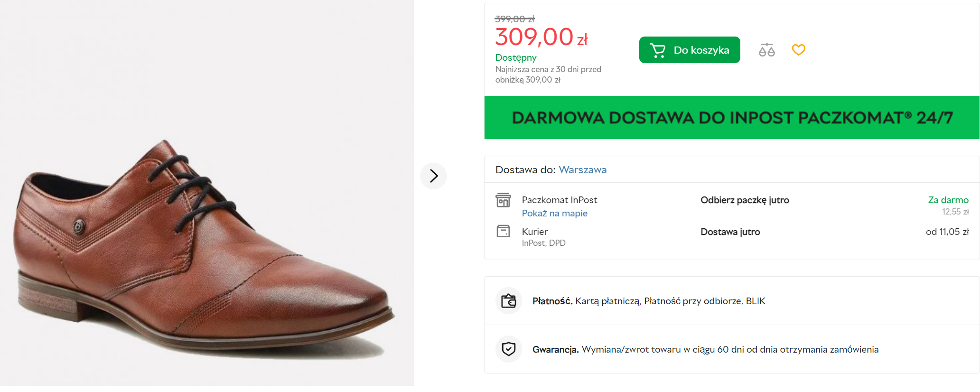The height and width of the screenshot is (392, 980).
Task: Click the Paczkomat InPost locker icon
Action: tap(503, 200)
